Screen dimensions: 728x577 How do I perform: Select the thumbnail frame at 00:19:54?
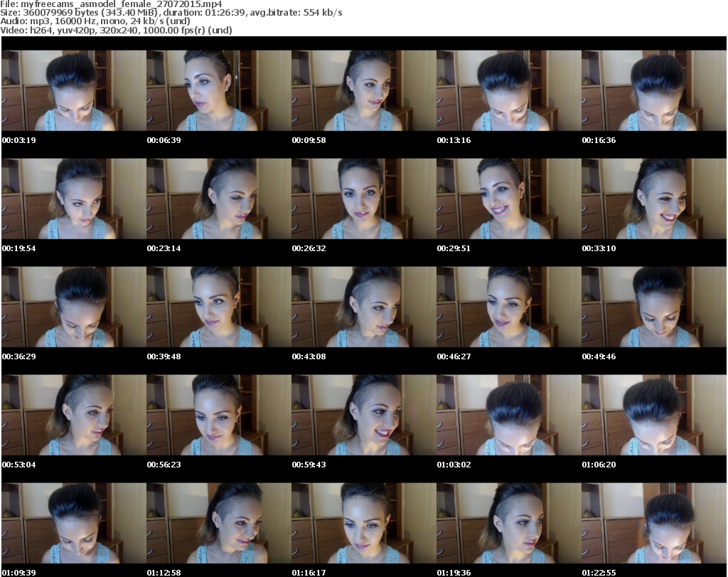click(x=74, y=198)
